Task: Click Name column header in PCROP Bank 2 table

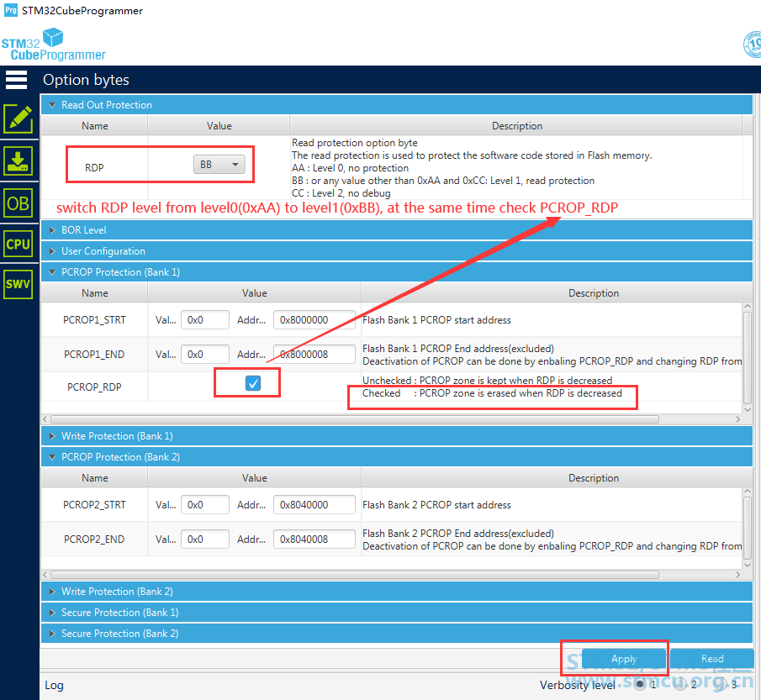Action: [x=95, y=478]
